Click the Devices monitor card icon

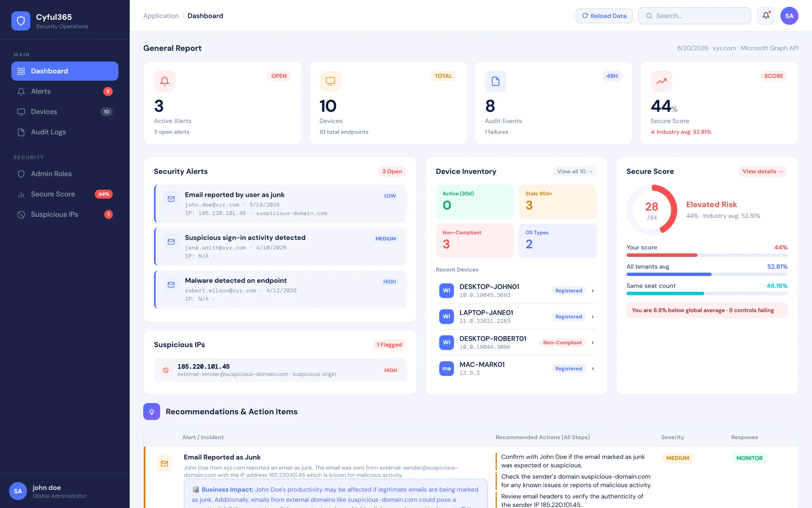coord(330,81)
